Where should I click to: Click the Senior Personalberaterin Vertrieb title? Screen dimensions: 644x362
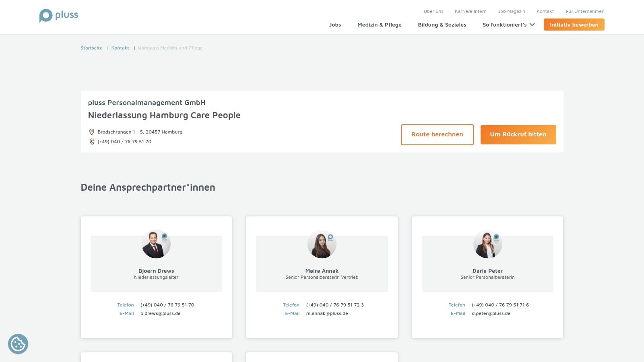[322, 277]
